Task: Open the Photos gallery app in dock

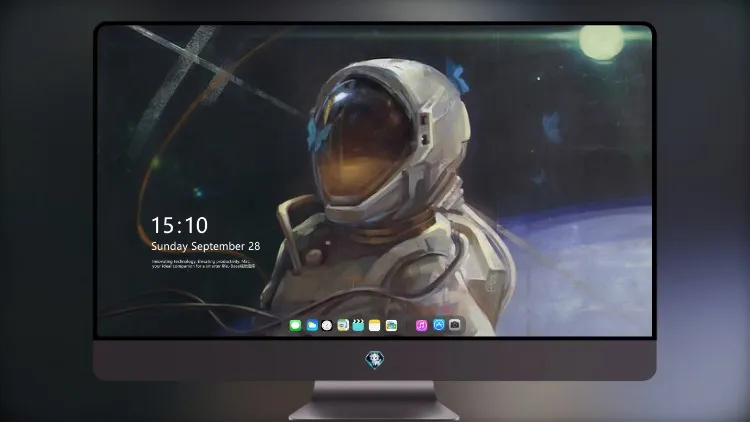Action: click(x=391, y=325)
